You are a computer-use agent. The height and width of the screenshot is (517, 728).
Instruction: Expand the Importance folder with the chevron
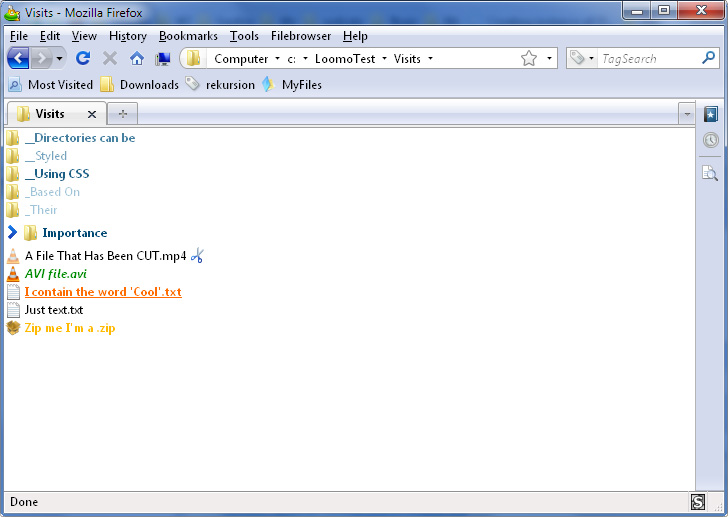(13, 232)
